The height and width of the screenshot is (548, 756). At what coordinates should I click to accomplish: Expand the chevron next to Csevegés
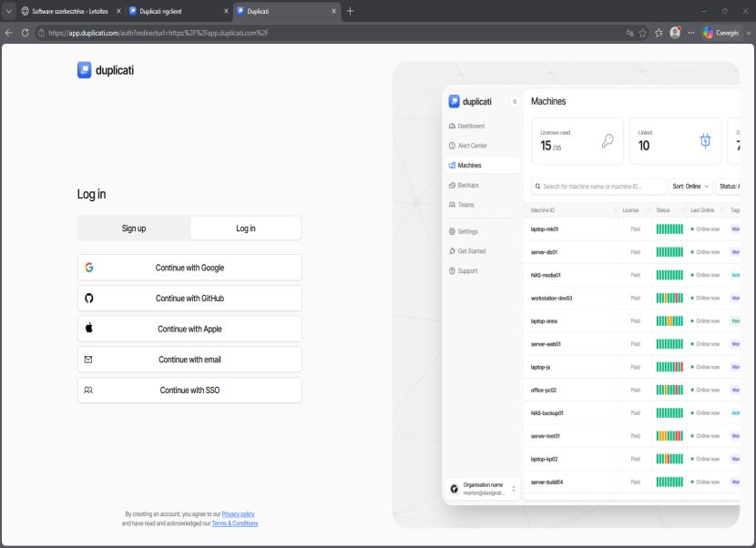749,33
